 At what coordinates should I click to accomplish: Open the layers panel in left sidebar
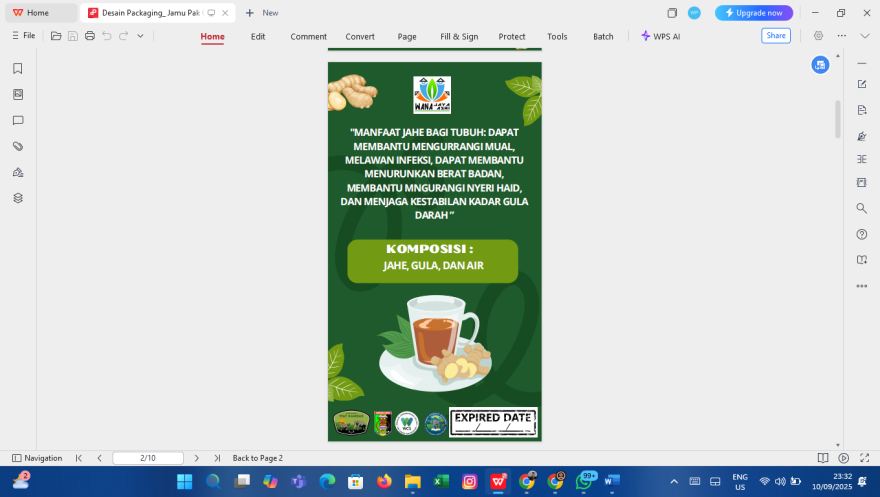[17, 198]
